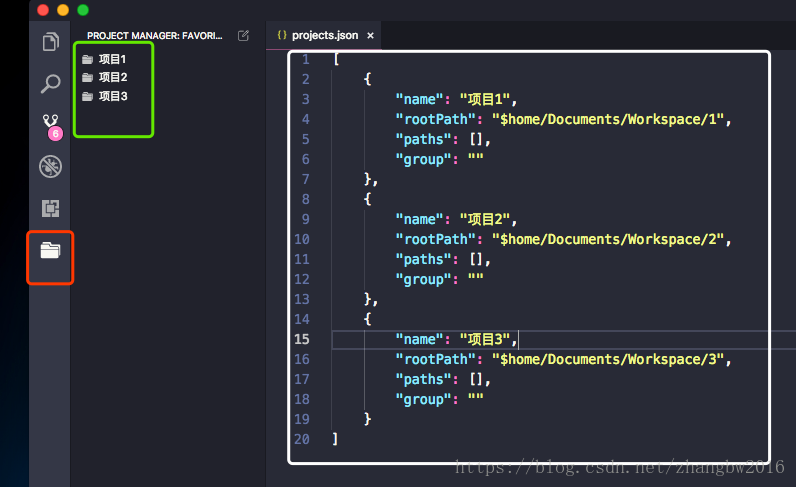
Task: Click the "group" key on line 18
Action: click(423, 400)
